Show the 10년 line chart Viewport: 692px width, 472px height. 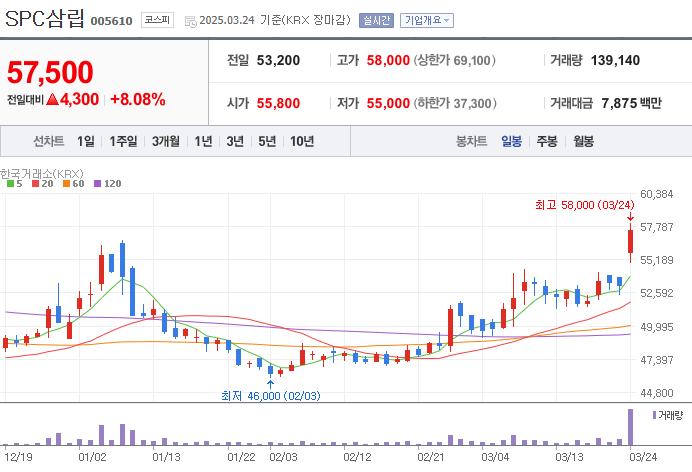point(302,141)
